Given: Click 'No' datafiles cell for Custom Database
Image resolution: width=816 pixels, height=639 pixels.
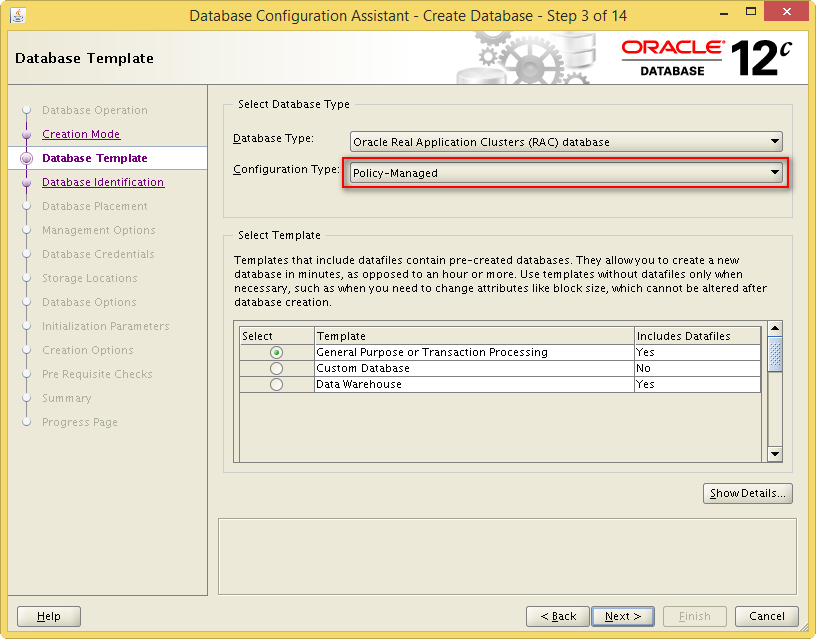Looking at the screenshot, I should (x=697, y=368).
